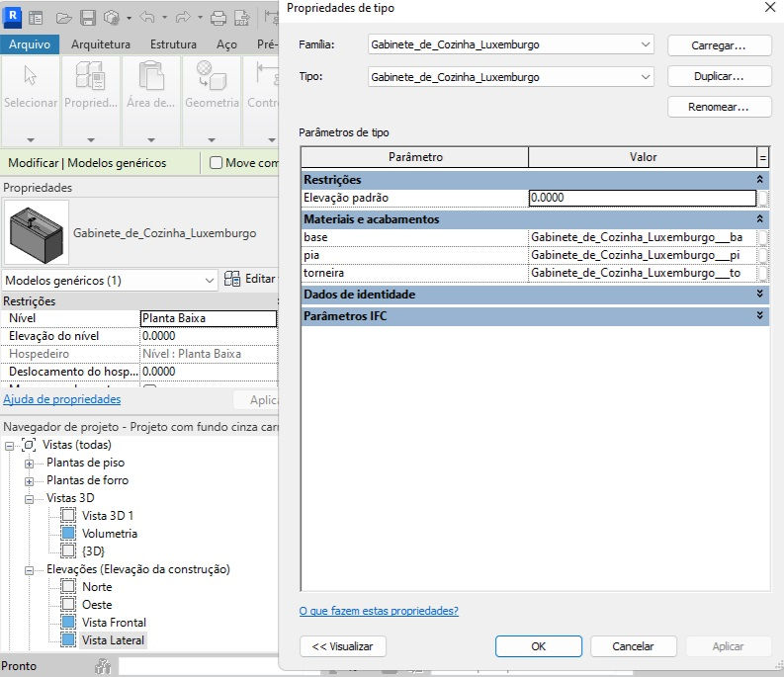Click the Redo arrow icon
Image resolution: width=784 pixels, height=677 pixels.
[183, 18]
